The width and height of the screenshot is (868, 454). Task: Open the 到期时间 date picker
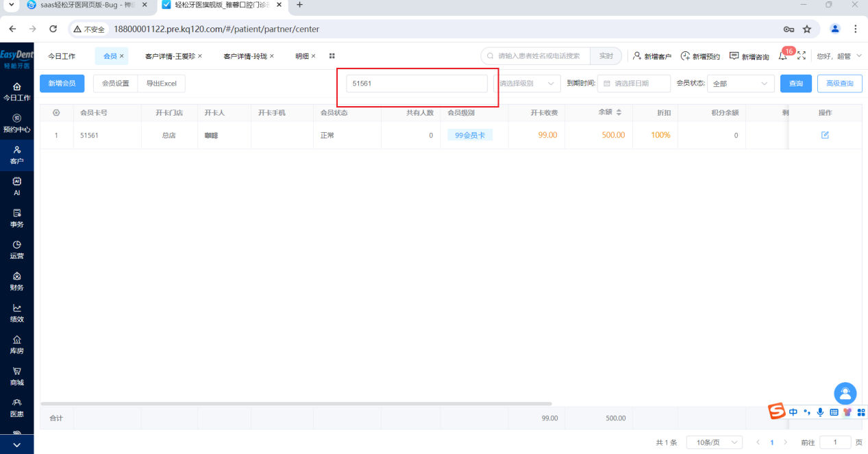[x=634, y=84]
